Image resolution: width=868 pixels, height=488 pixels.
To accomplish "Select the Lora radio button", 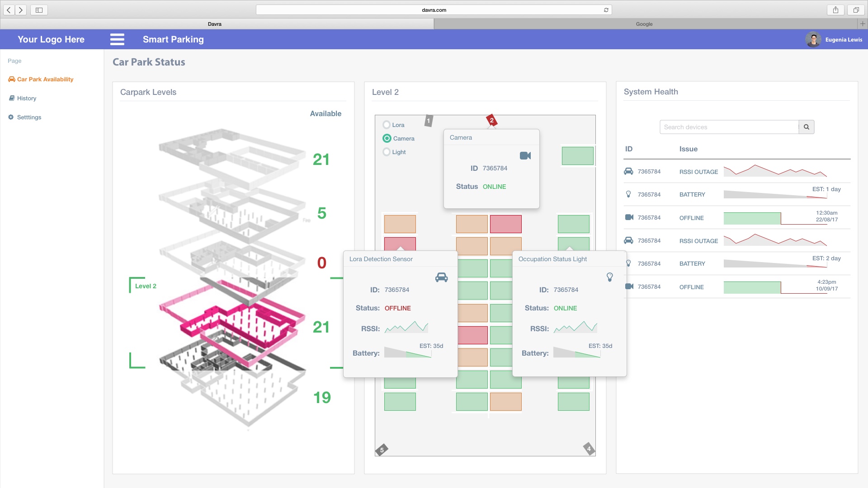I will pos(387,125).
